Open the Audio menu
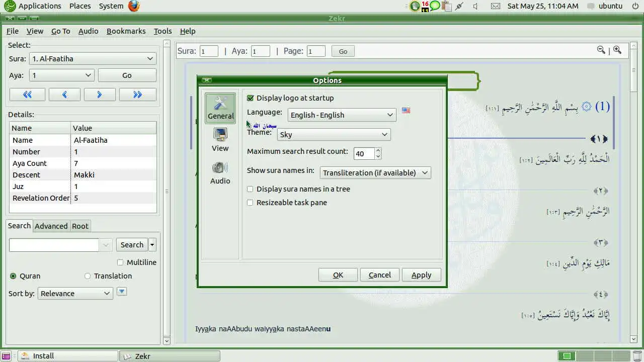The image size is (644, 362). (x=88, y=31)
